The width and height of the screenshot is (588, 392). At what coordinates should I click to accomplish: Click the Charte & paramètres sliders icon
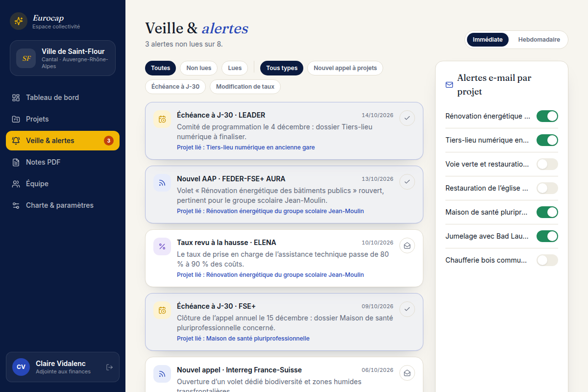[16, 205]
